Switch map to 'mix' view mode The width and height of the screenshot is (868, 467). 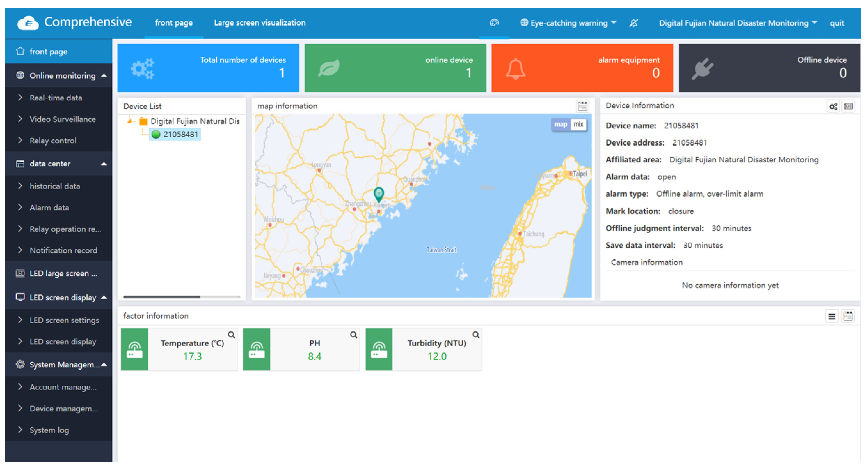[x=578, y=125]
